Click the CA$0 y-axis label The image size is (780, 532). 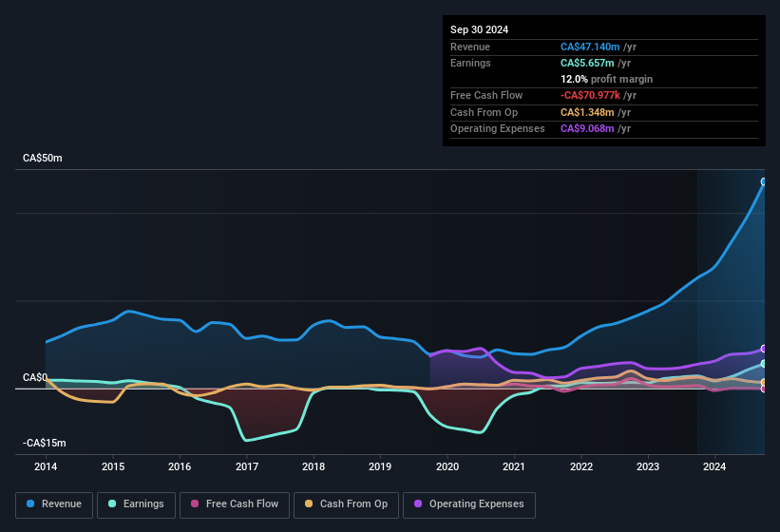click(x=35, y=378)
